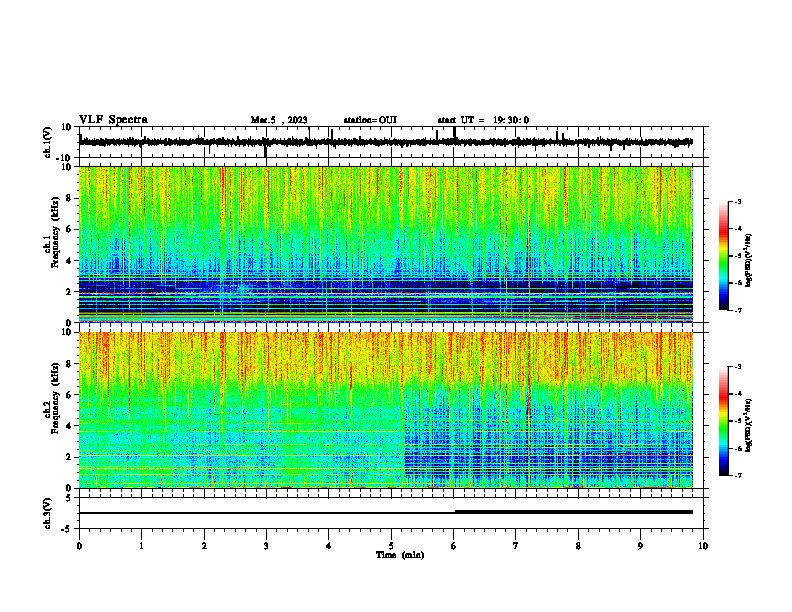Viewport: 792px width, 612px height.
Task: Click the thick ch.3 voltage trace line
Action: point(574,512)
